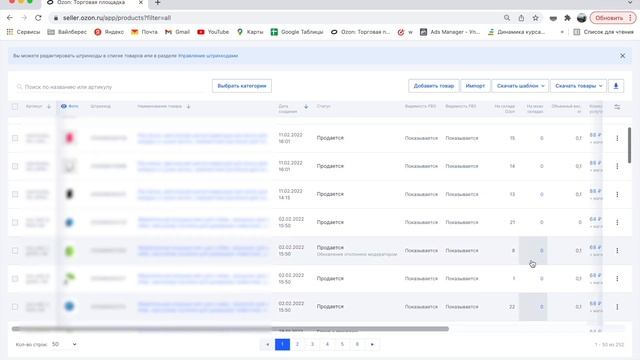Open the Chrome tab search chevron
The width and height of the screenshot is (640, 360).
pyautogui.click(x=630, y=3)
